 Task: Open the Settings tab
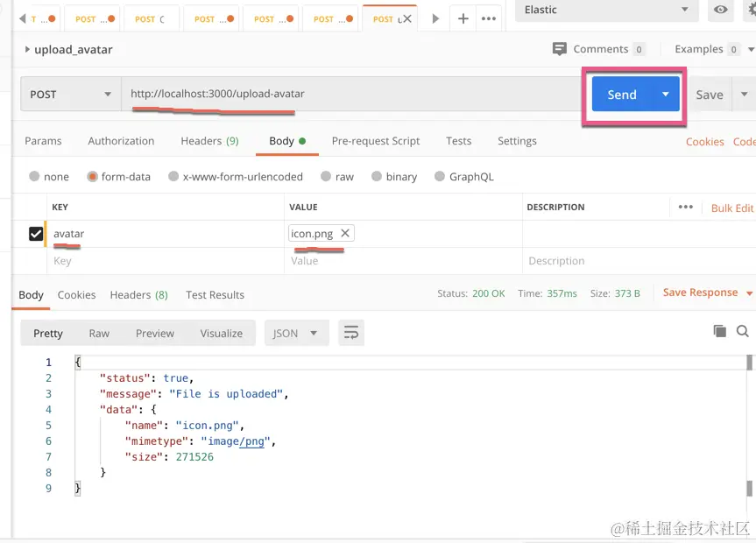[x=517, y=141]
